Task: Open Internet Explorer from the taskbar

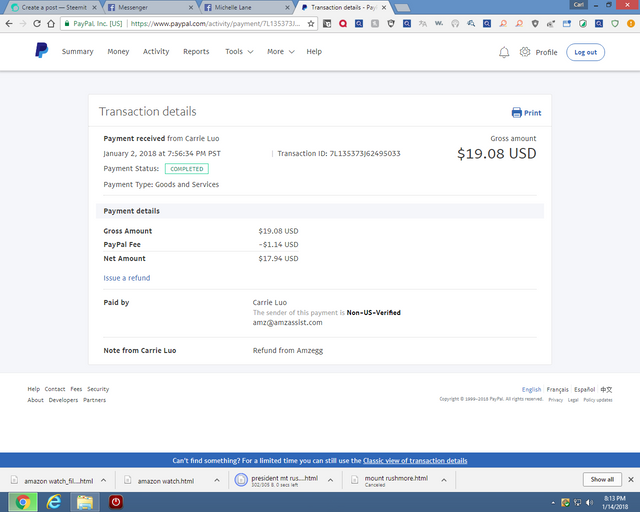Action: coord(54,502)
